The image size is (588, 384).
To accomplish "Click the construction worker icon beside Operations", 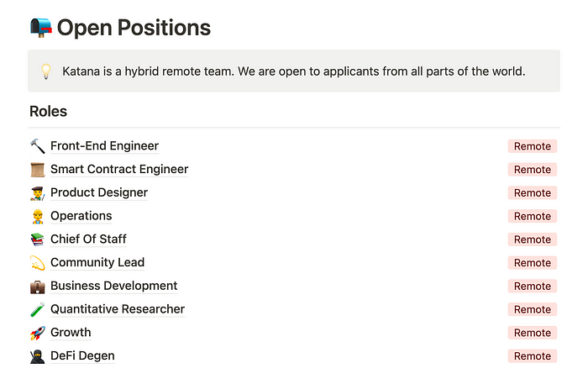I will (x=38, y=217).
